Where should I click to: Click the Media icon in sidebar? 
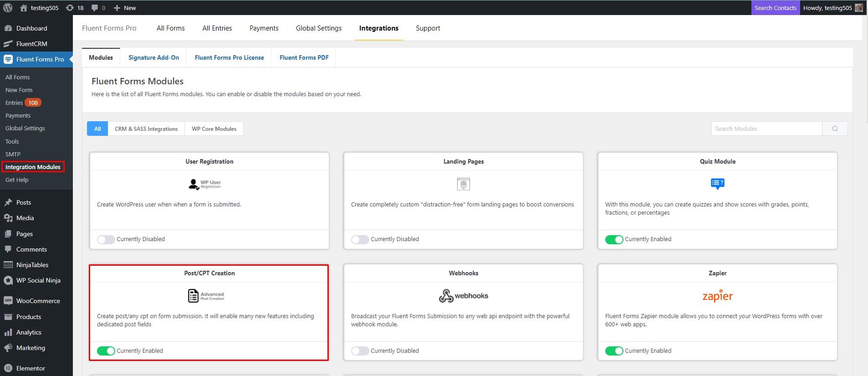[8, 218]
